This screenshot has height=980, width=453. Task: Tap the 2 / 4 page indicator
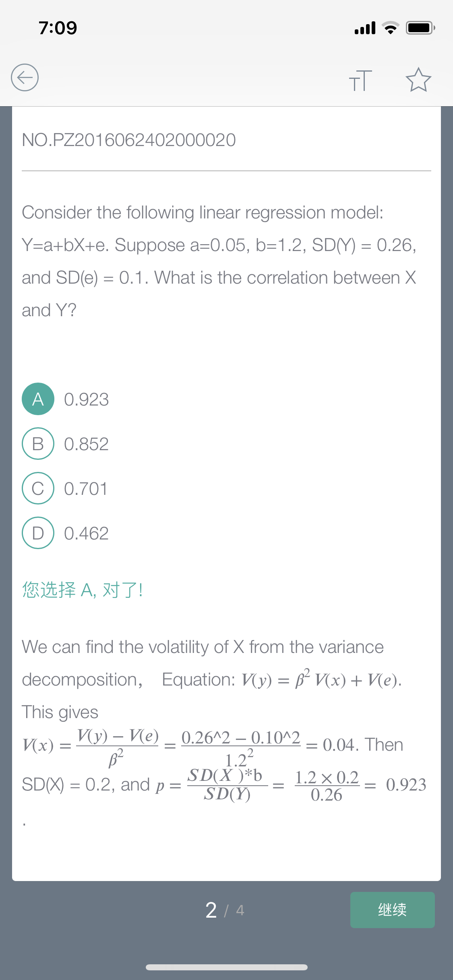point(225,910)
